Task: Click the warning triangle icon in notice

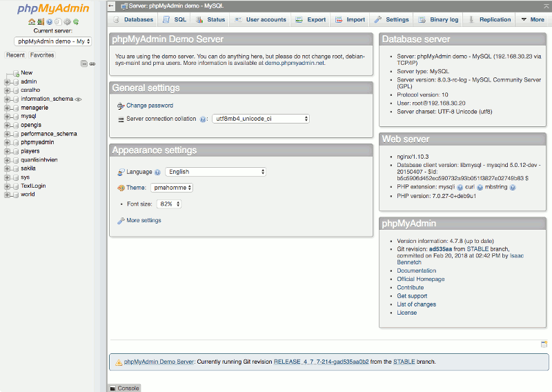Action: pos(119,362)
